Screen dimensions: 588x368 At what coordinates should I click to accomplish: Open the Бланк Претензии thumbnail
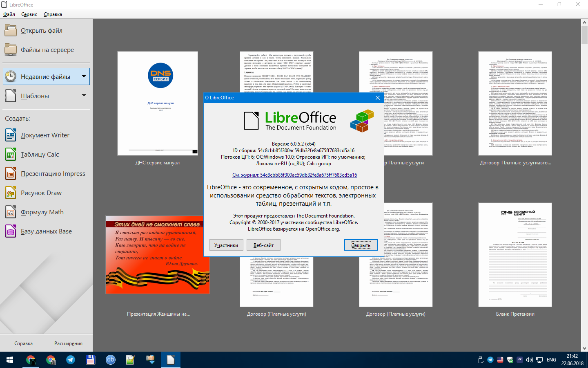pos(515,255)
